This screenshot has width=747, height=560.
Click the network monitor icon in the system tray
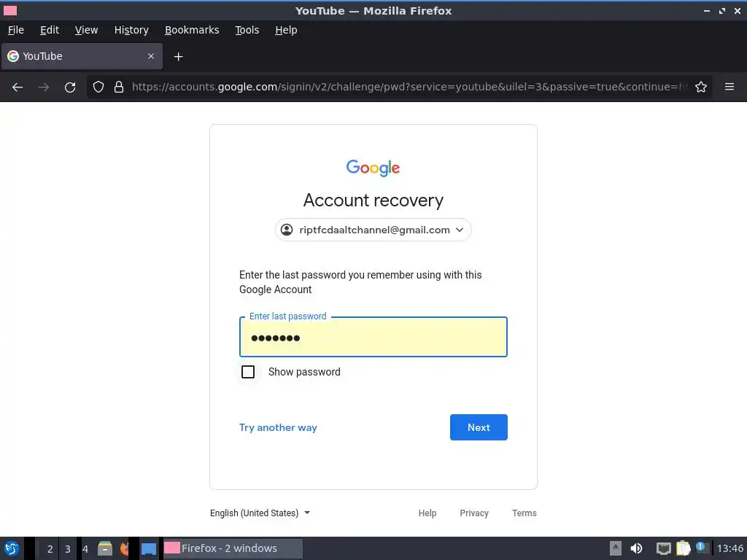tap(663, 548)
